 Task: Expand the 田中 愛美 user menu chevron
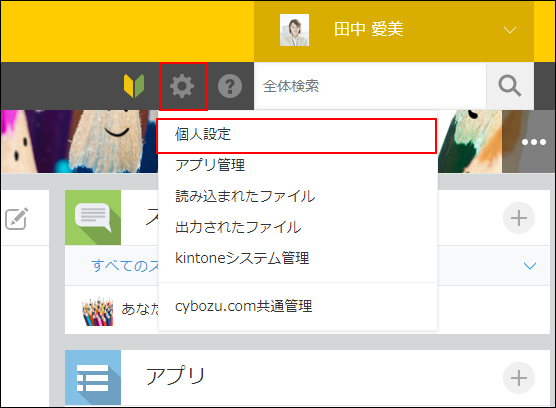click(510, 30)
